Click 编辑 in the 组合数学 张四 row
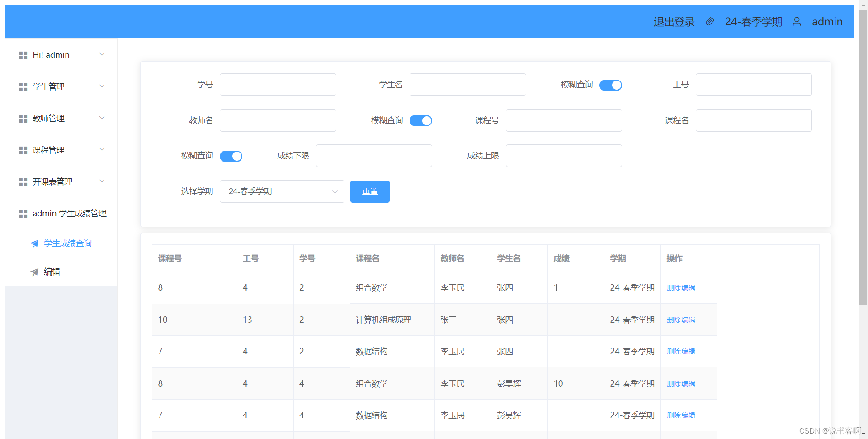Image resolution: width=868 pixels, height=439 pixels. click(689, 288)
